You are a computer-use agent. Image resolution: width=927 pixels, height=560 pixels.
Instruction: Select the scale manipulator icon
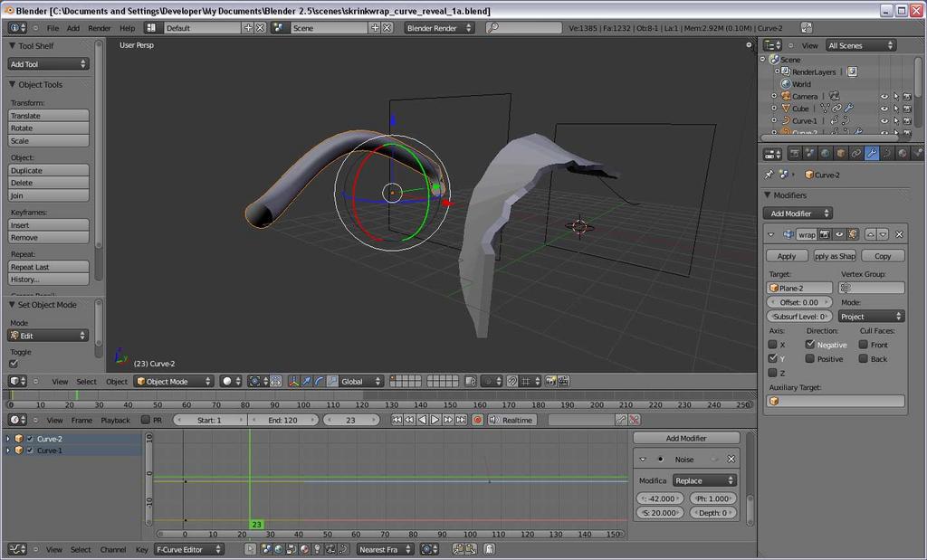click(332, 382)
